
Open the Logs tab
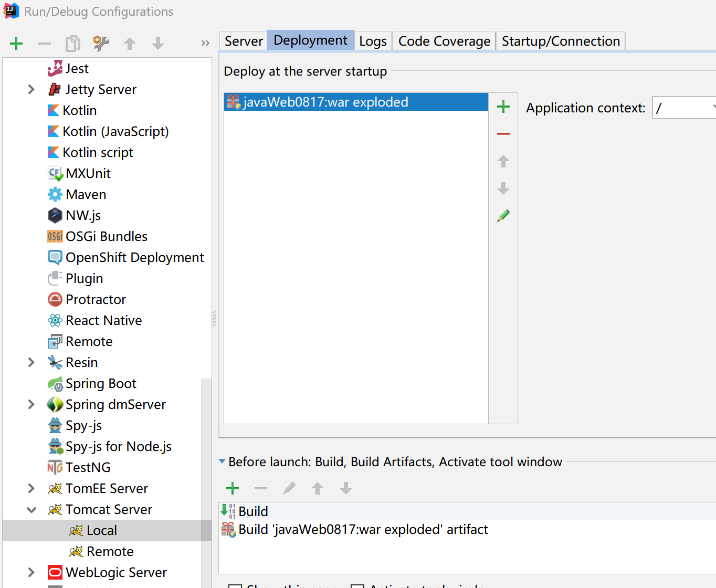[373, 41]
